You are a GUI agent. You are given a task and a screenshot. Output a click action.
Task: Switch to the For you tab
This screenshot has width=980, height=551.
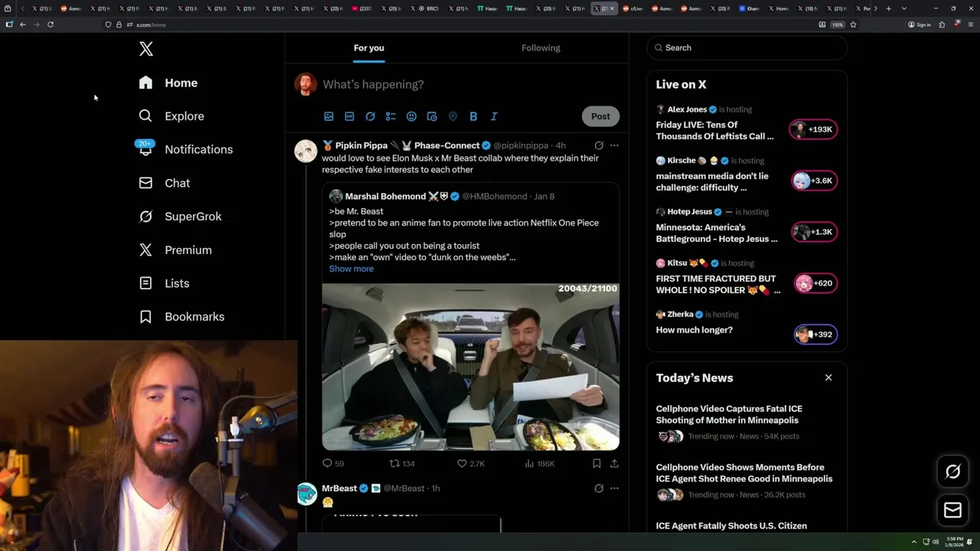click(x=369, y=47)
